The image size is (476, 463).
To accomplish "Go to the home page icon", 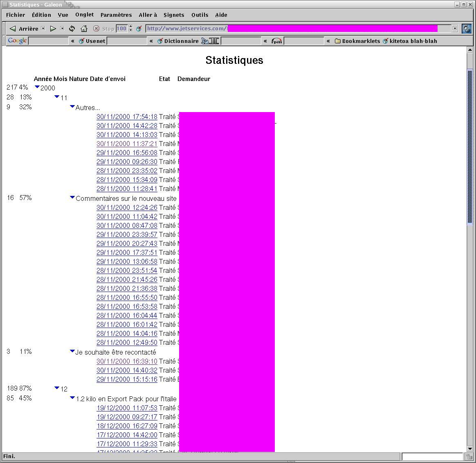I will pyautogui.click(x=84, y=29).
